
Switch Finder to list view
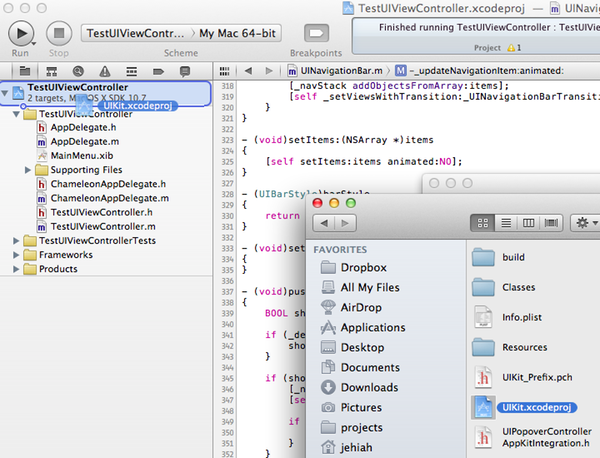pos(506,223)
